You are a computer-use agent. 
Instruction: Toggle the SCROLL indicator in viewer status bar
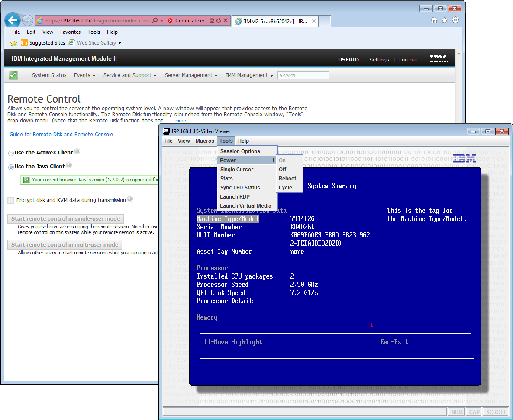(496, 412)
